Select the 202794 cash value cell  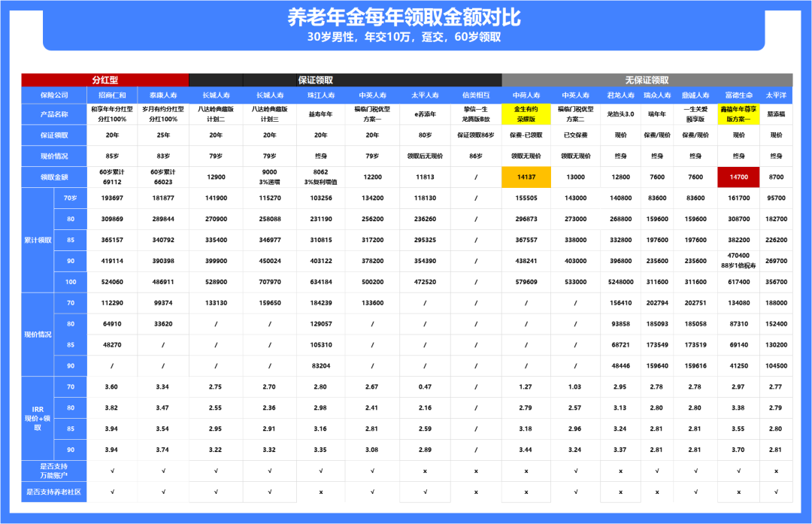[x=657, y=303]
